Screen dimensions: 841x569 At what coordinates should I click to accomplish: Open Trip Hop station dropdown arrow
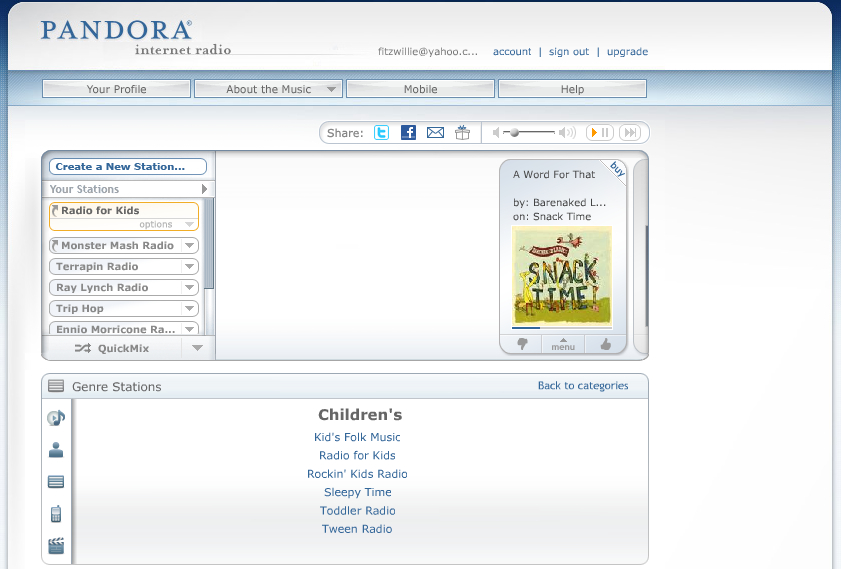coord(189,308)
